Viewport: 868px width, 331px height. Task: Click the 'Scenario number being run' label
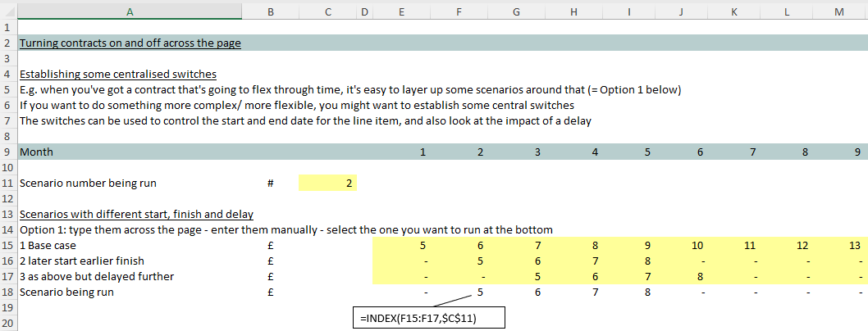click(x=87, y=184)
